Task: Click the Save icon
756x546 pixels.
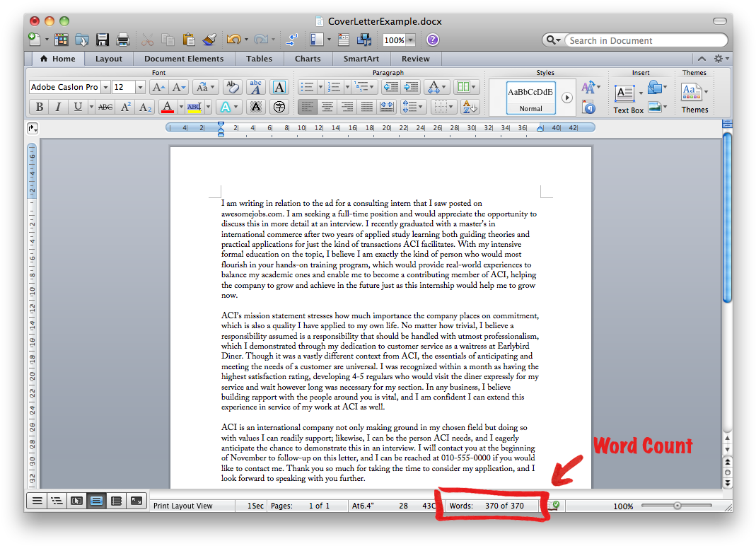Action: [103, 40]
